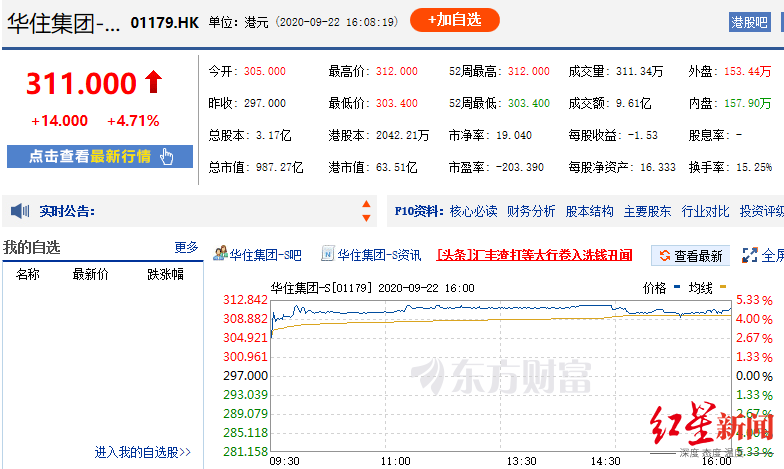Click 今开 value 305.000
This screenshot has width=784, height=469.
pyautogui.click(x=265, y=71)
